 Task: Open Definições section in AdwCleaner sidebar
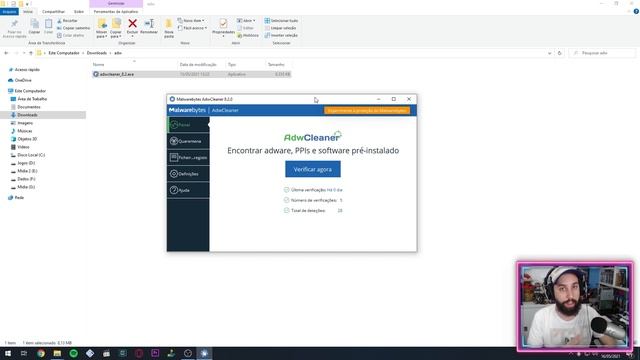coord(188,173)
